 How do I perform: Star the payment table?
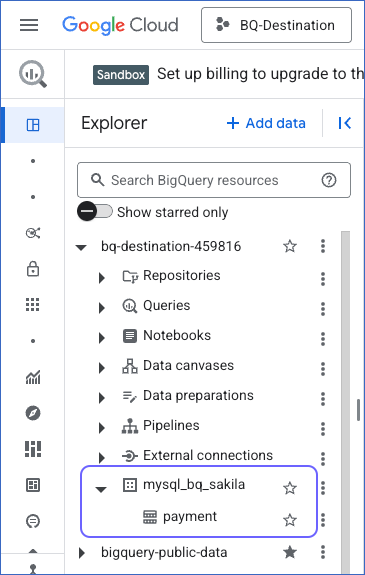click(290, 520)
